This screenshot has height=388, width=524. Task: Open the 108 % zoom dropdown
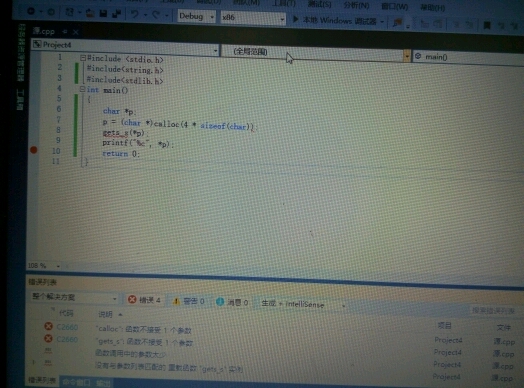coord(58,266)
